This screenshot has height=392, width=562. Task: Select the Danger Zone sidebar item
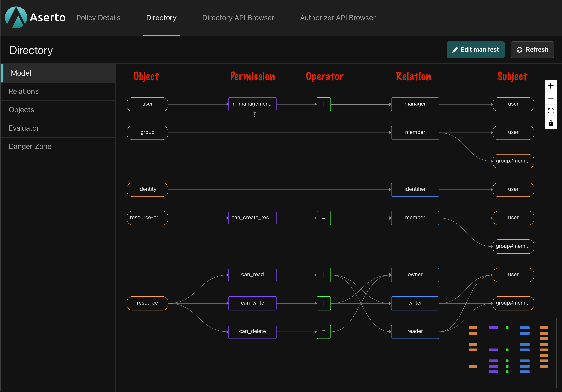coord(30,146)
